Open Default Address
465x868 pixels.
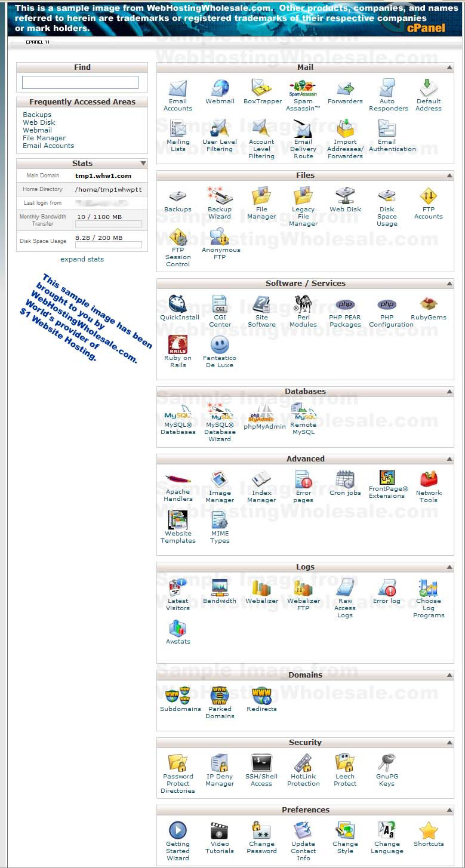click(429, 96)
